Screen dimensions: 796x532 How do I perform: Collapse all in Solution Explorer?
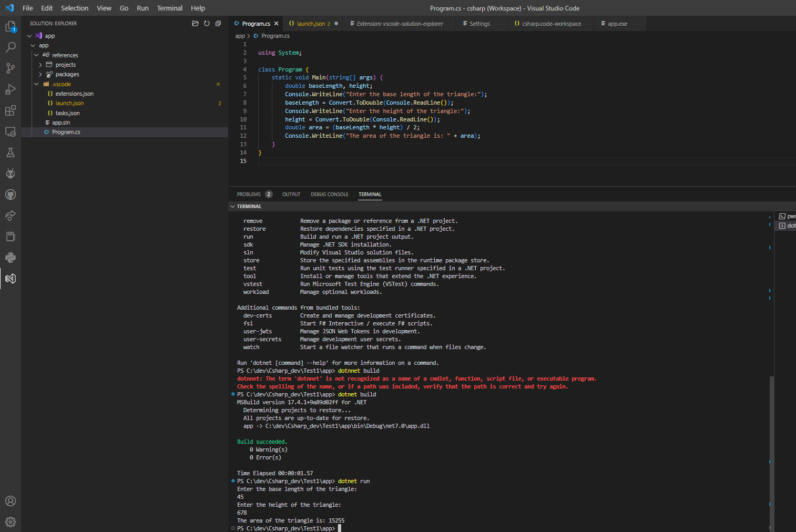coord(218,24)
